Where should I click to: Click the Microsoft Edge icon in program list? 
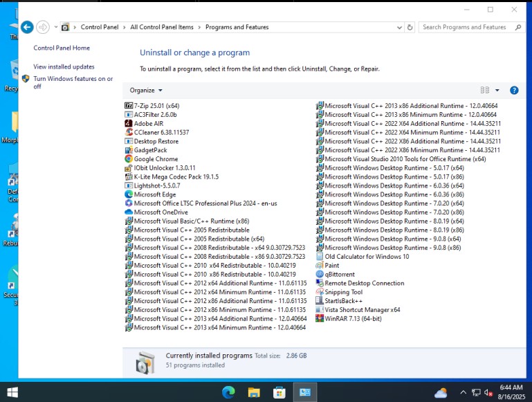tap(129, 194)
